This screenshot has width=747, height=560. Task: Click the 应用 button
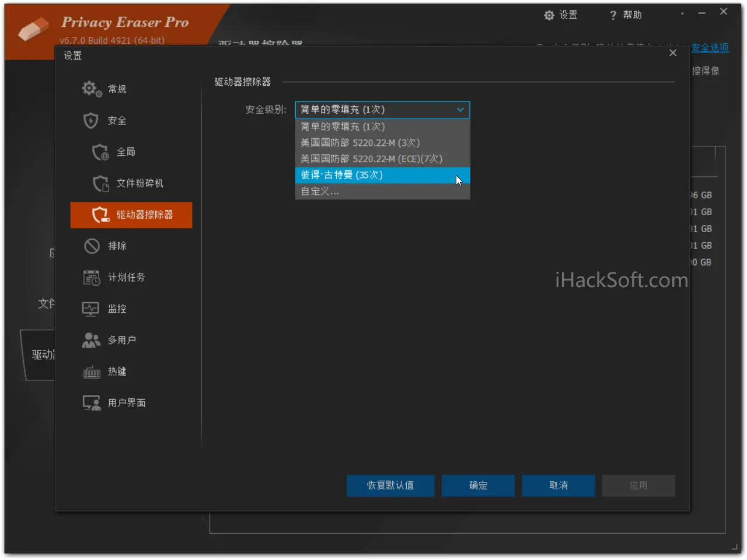click(x=638, y=485)
